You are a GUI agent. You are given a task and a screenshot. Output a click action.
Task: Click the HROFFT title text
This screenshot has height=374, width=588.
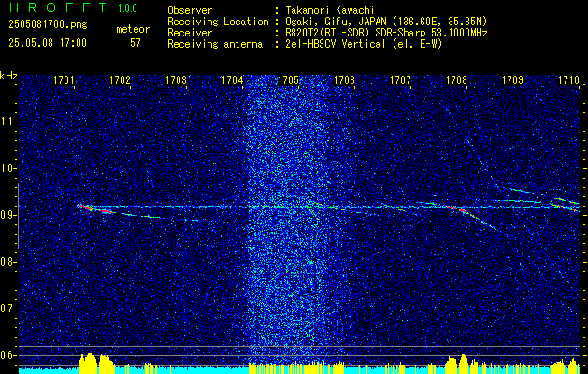click(58, 7)
